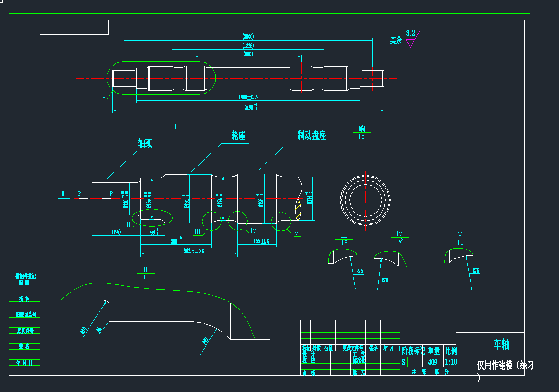Select the 392.5±0.5 dimension in detail I
Screen dimensions: 559x392
pos(194,251)
